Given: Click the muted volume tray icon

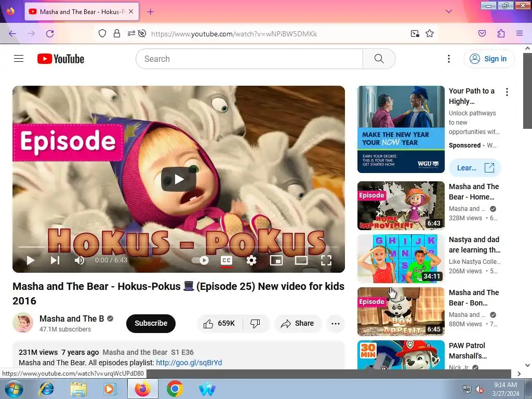Looking at the screenshot, I should coord(480,390).
